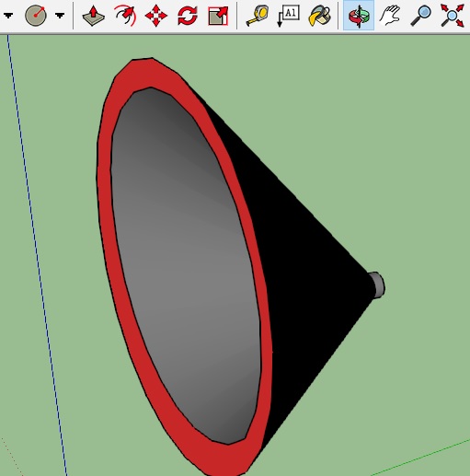This screenshot has height=476, width=470.
Task: Click the blue vertical axis line
Action: click(x=37, y=255)
